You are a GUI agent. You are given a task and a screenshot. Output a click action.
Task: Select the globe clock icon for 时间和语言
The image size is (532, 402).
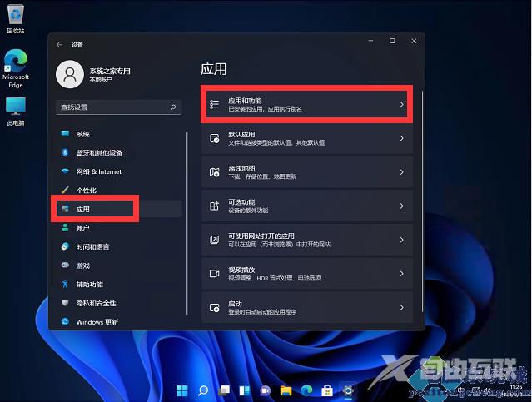[x=65, y=246]
